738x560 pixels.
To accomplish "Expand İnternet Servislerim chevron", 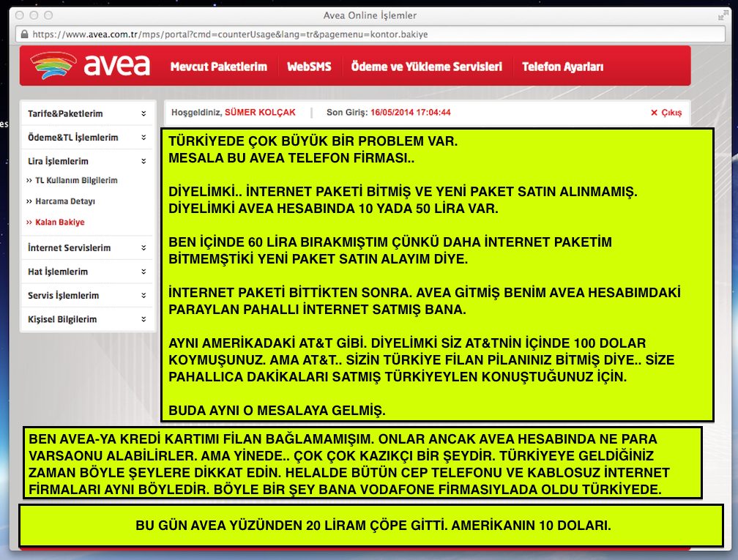I will 143,247.
